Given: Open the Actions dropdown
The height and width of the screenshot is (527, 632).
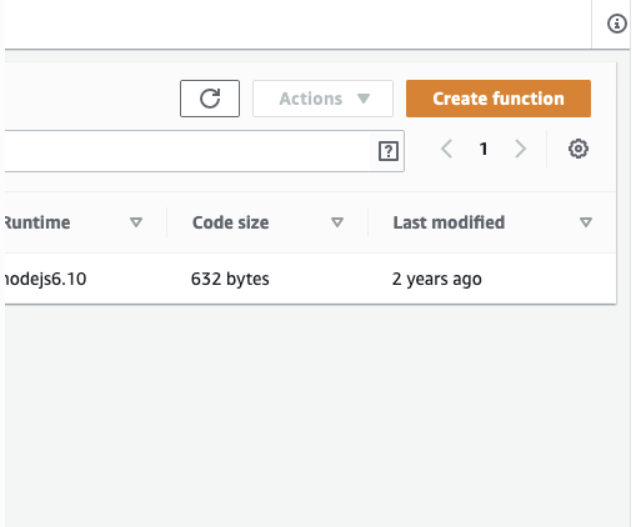Looking at the screenshot, I should point(323,98).
